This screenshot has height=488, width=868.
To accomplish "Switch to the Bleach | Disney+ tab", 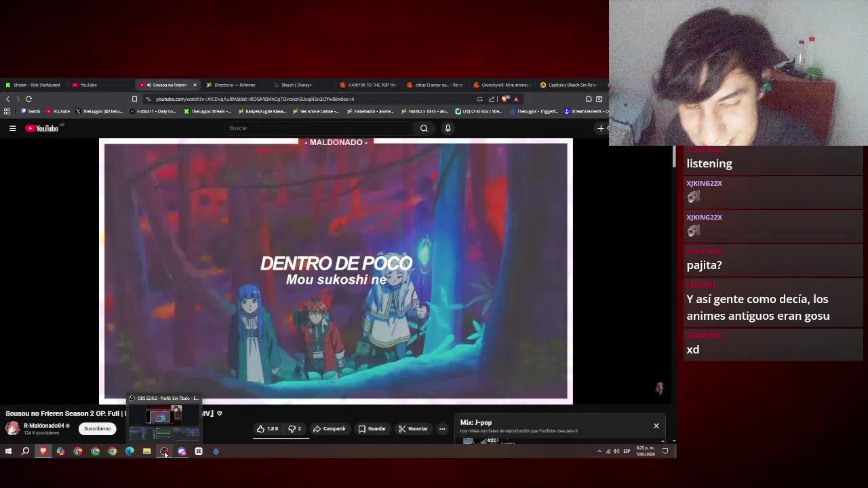I will point(297,85).
